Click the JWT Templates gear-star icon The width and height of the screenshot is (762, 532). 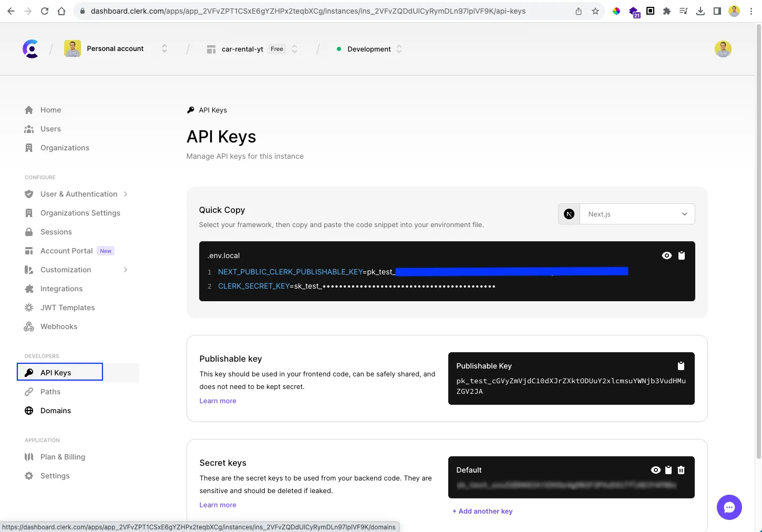point(29,308)
